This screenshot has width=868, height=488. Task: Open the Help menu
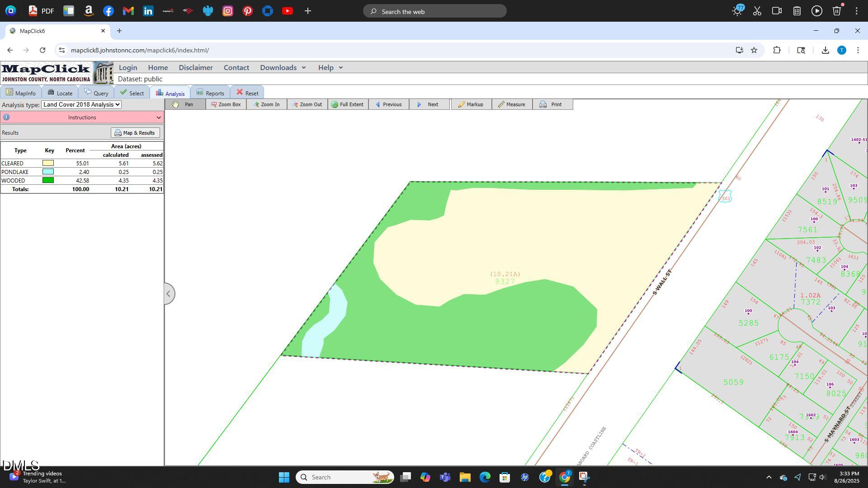(330, 67)
